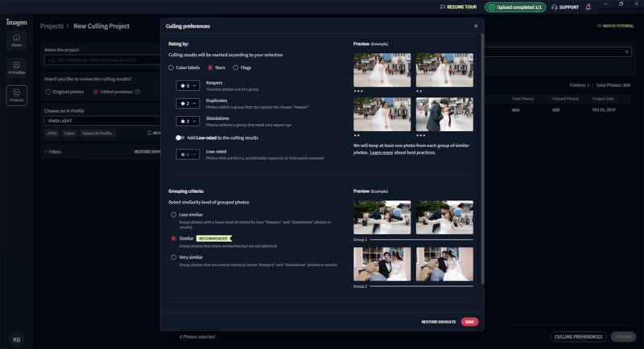The image size is (644, 349).
Task: Select the Color labels rating option
Action: [171, 68]
